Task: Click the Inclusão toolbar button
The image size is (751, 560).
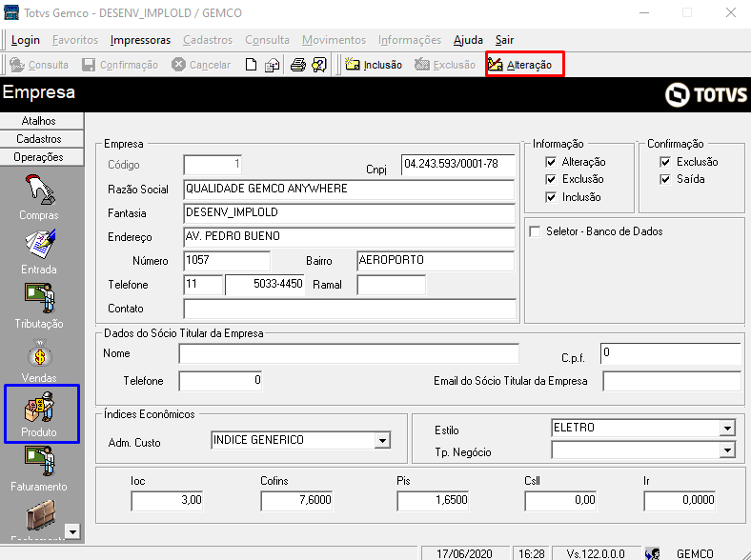Action: click(373, 65)
